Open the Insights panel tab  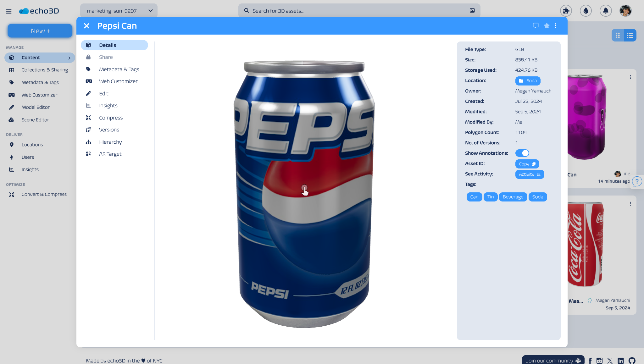tap(114, 106)
